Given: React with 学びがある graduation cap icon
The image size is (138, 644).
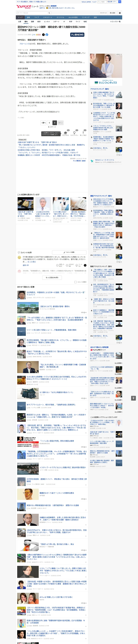Looking at the screenshot, I should pos(66,133).
